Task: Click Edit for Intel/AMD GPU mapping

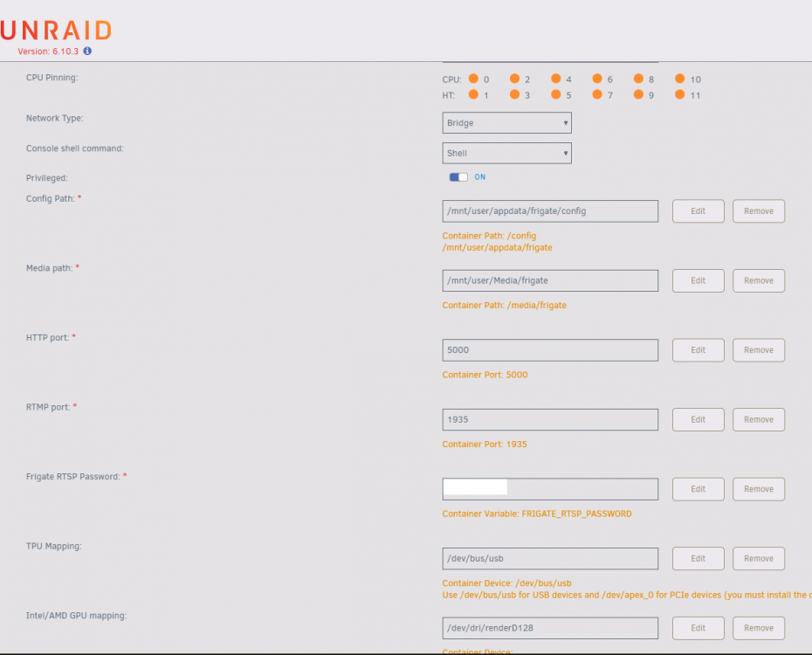Action: click(x=698, y=628)
